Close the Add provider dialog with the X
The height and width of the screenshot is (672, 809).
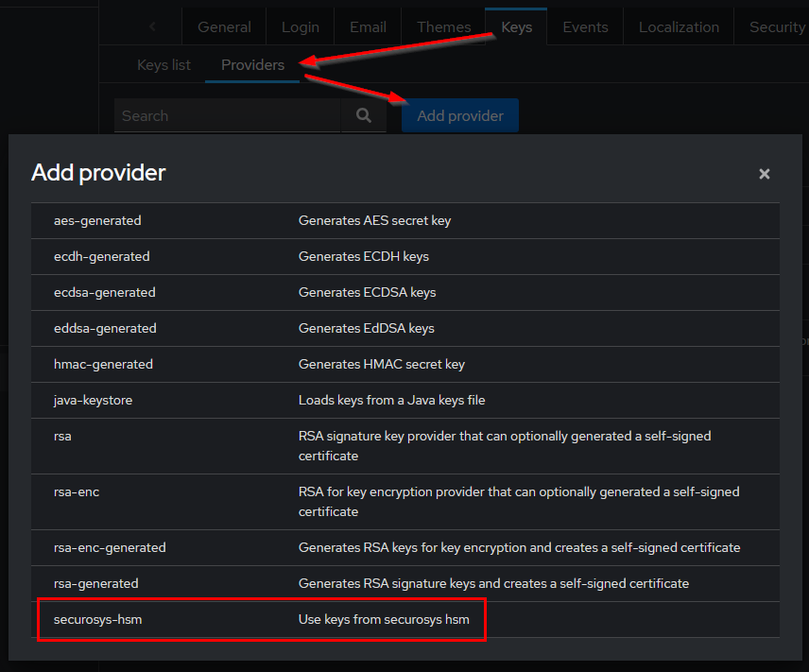(765, 174)
